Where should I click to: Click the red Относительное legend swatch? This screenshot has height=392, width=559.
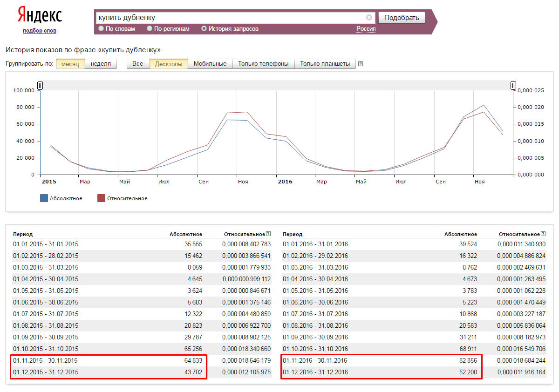[101, 198]
